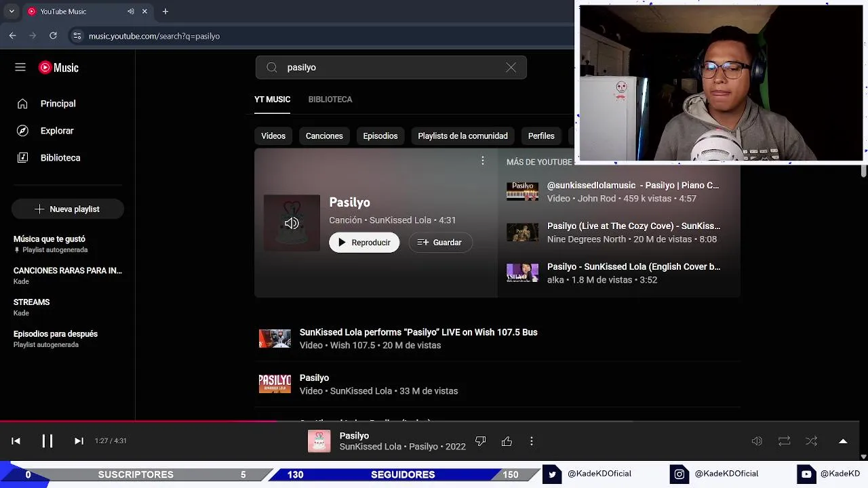868x488 pixels.
Task: Seek within the red progress bar
Action: [x=138, y=421]
